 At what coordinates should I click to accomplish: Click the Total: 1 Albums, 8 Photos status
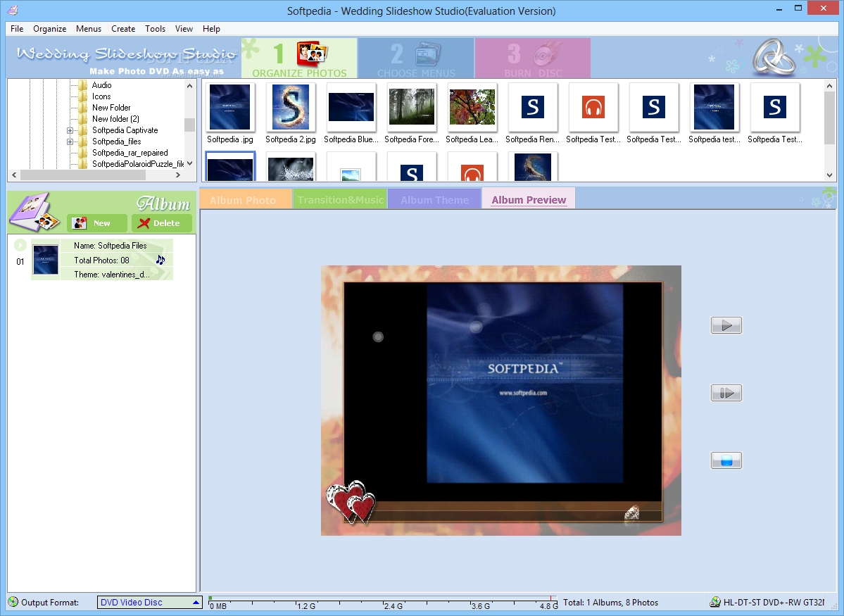(610, 603)
